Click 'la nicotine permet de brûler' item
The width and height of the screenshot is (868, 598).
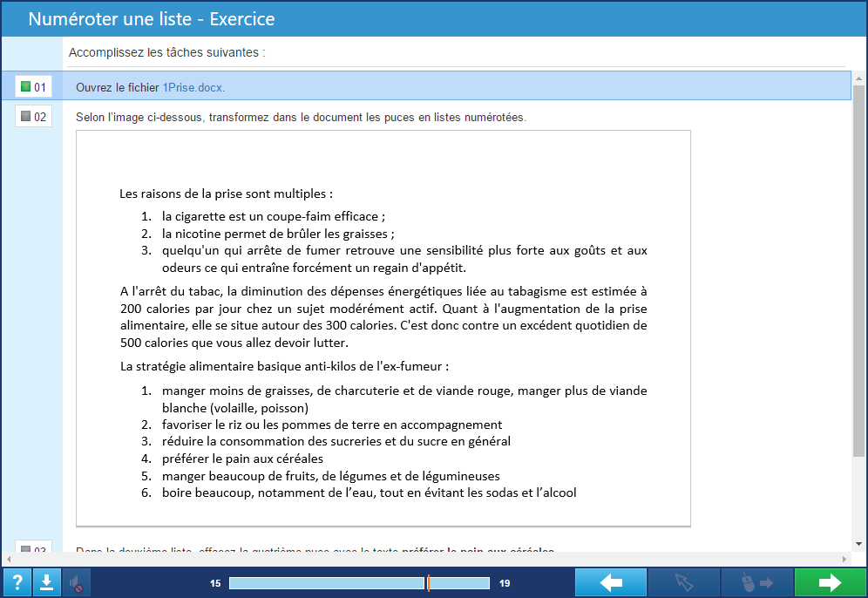tap(278, 234)
